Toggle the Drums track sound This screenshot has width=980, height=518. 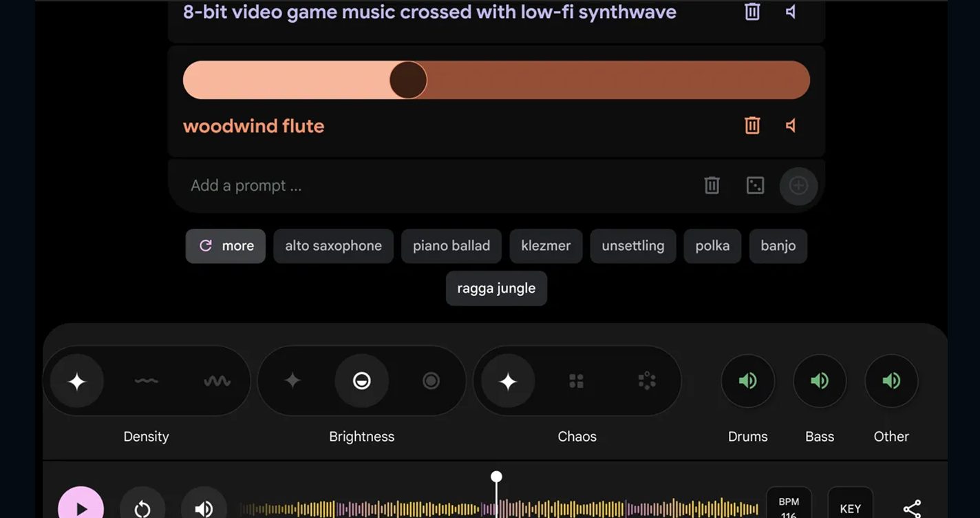[x=747, y=381]
